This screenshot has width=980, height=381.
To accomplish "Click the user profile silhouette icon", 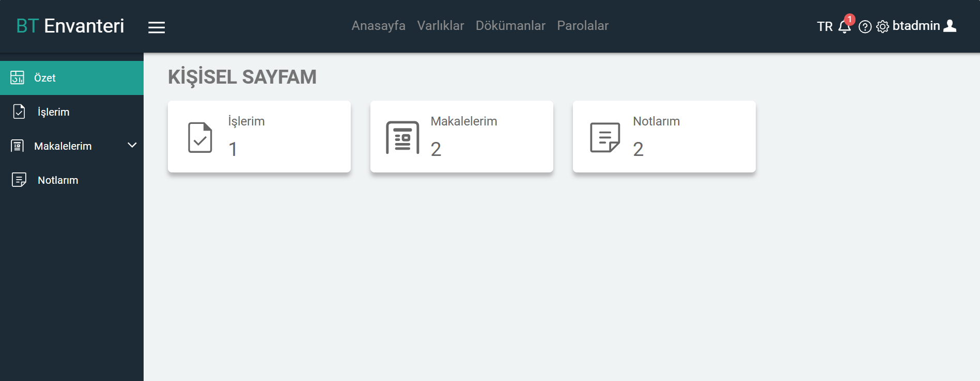I will tap(950, 26).
